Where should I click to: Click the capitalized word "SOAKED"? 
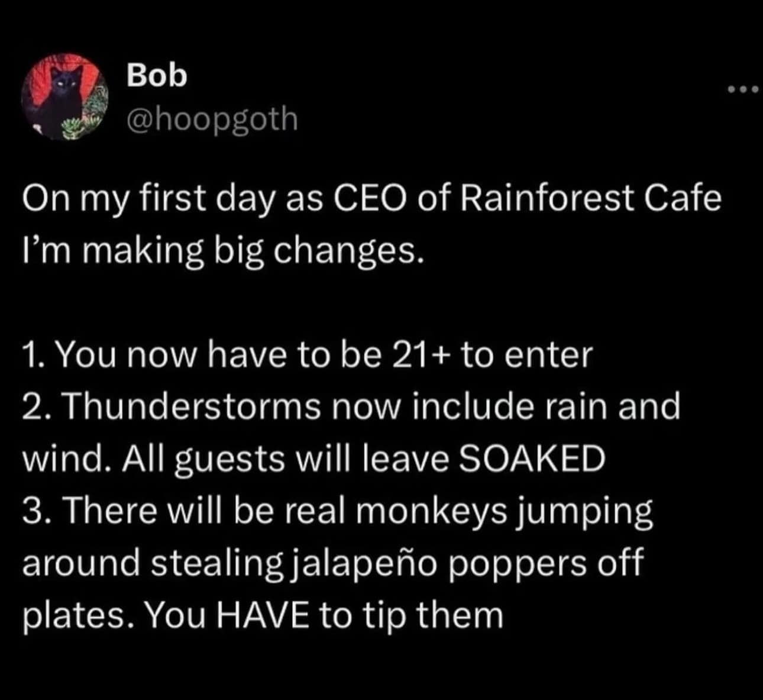[532, 459]
